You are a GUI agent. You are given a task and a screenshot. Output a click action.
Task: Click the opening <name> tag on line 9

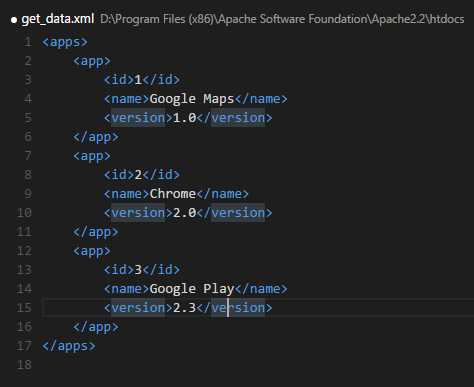pos(127,194)
